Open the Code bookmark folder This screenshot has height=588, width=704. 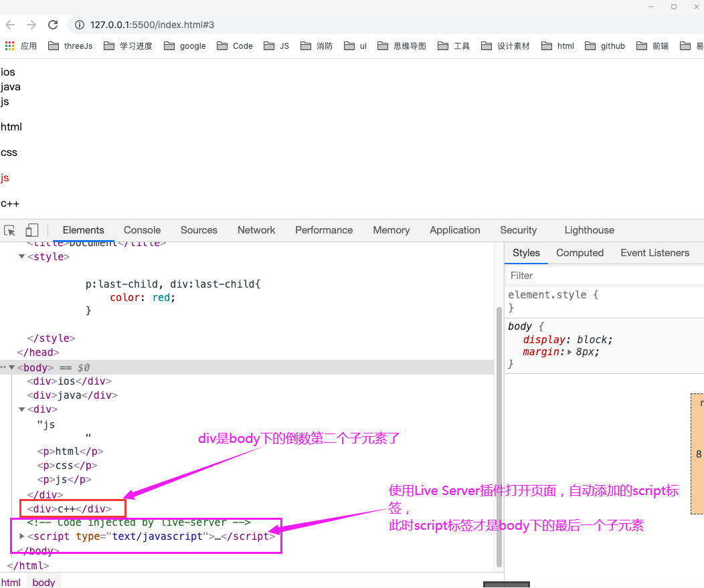click(235, 45)
